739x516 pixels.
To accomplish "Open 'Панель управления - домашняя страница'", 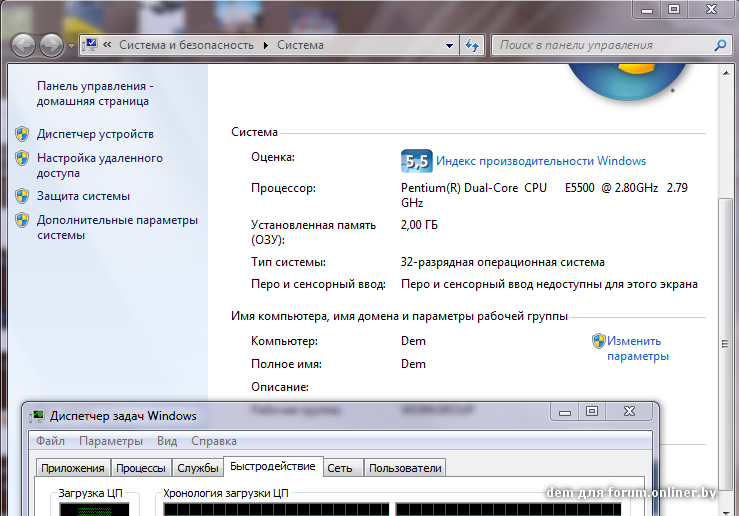I will pos(95,93).
